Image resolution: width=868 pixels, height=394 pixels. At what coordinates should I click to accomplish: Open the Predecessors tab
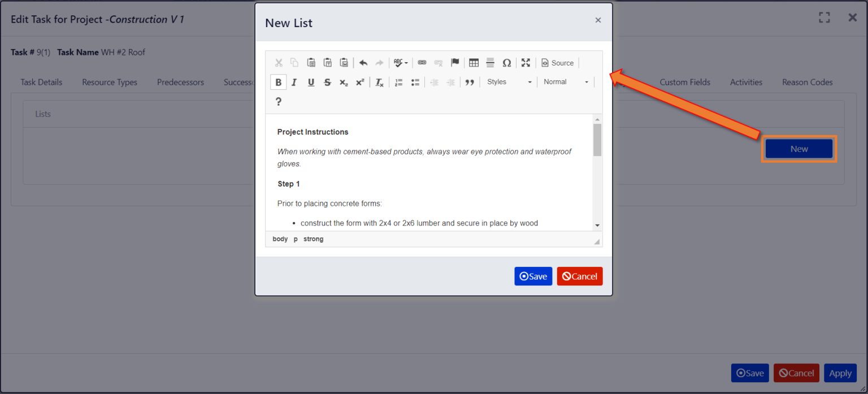[x=180, y=82]
